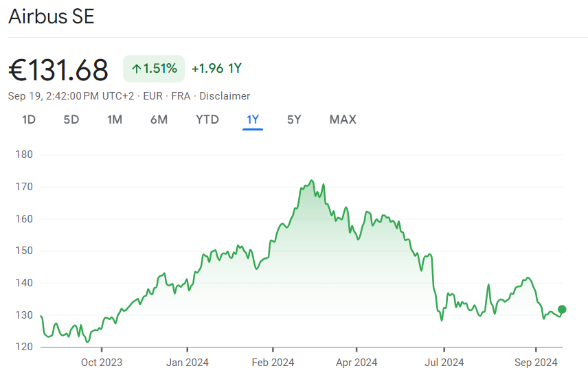
Task: Click the Jan 2024 axis label
Action: click(187, 363)
